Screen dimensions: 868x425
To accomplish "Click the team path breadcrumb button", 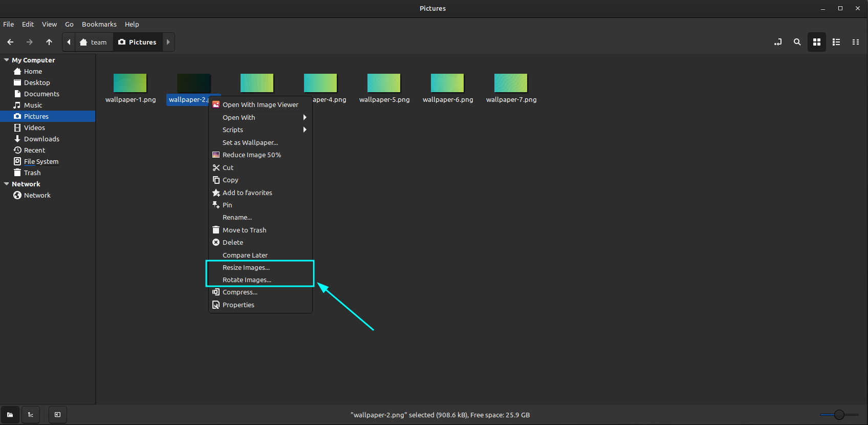I will 94,42.
